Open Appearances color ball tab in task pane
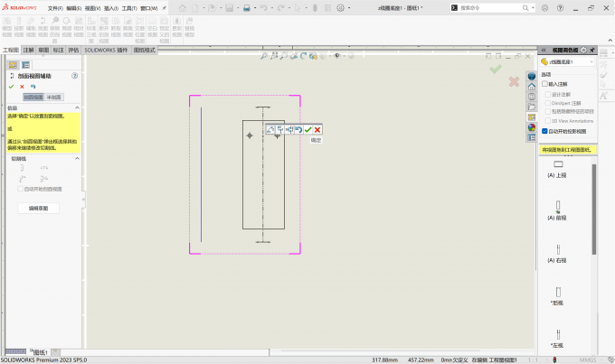615x364 pixels. (x=532, y=127)
